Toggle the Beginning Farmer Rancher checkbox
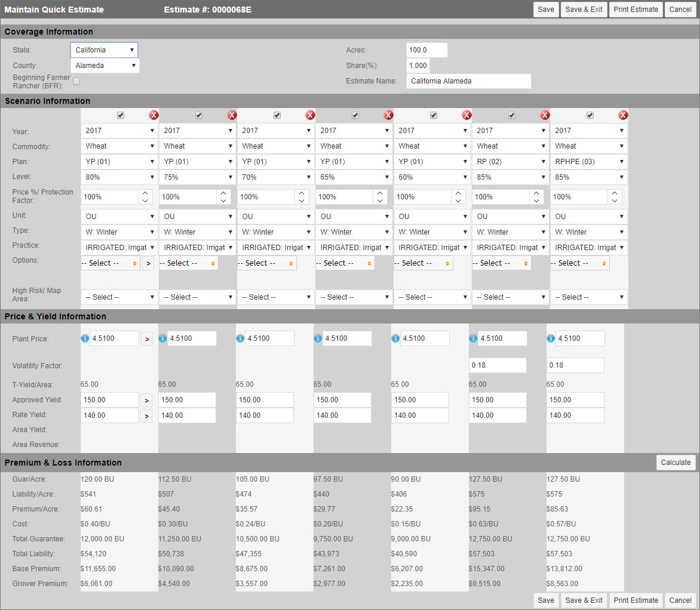Viewport: 700px width, 610px height. click(x=76, y=81)
